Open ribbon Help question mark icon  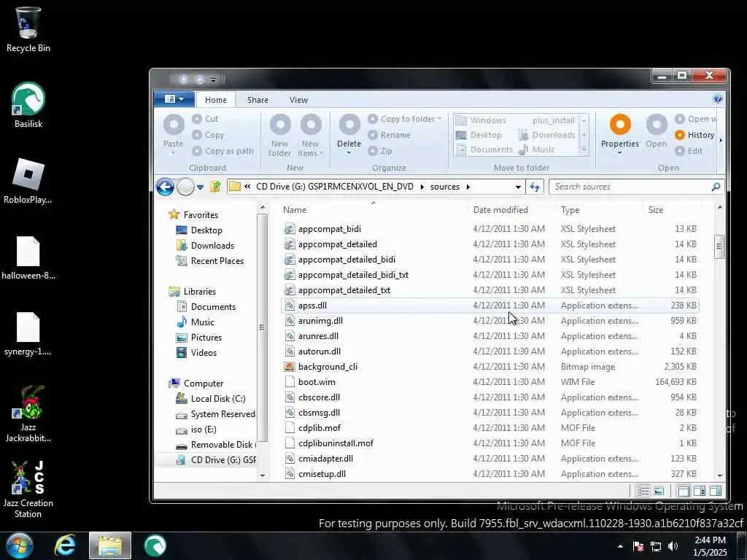coord(718,99)
